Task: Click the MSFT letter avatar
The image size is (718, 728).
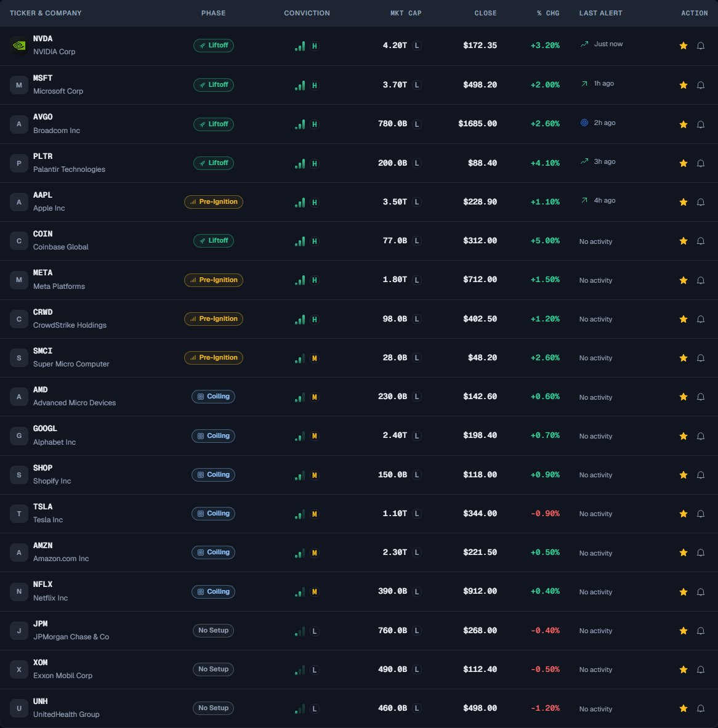Action: 19,85
